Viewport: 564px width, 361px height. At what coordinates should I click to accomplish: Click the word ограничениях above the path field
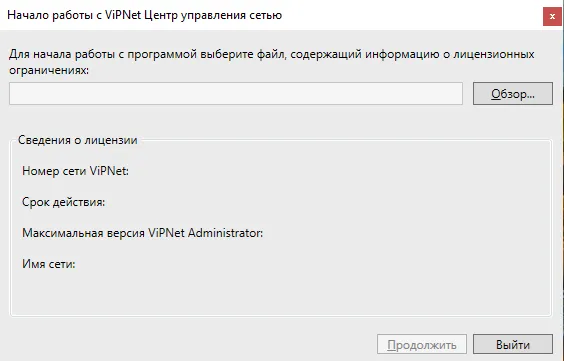tap(49, 70)
